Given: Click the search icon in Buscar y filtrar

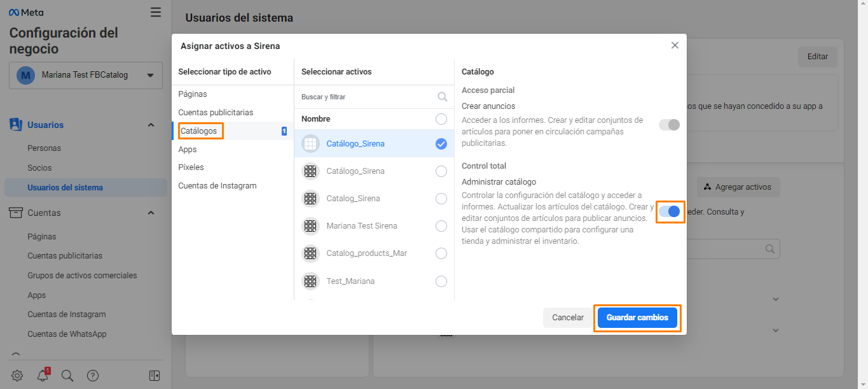Looking at the screenshot, I should point(443,97).
